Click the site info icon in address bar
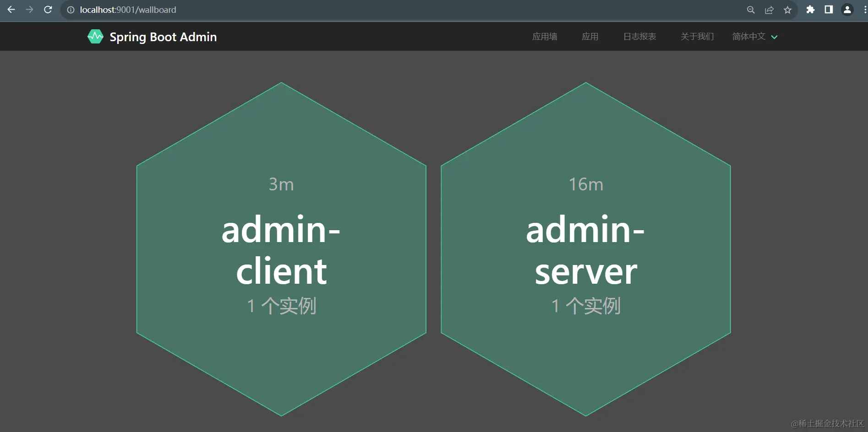The width and height of the screenshot is (868, 432). point(71,10)
